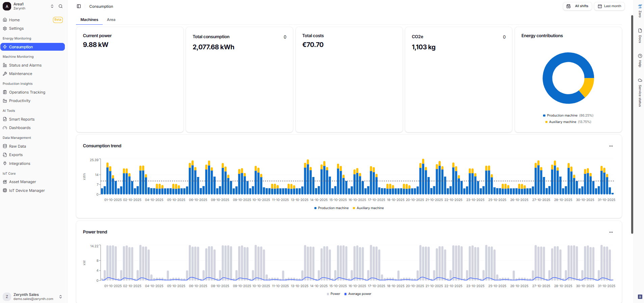Open the Docs panel icon
This screenshot has width=644, height=303.
pyautogui.click(x=640, y=31)
